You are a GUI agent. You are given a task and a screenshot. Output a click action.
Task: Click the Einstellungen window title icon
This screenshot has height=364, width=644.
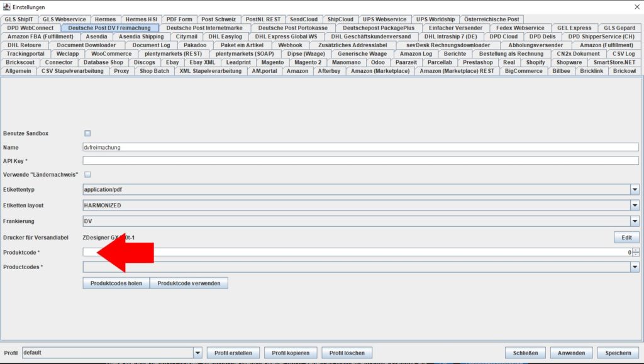(x=6, y=7)
